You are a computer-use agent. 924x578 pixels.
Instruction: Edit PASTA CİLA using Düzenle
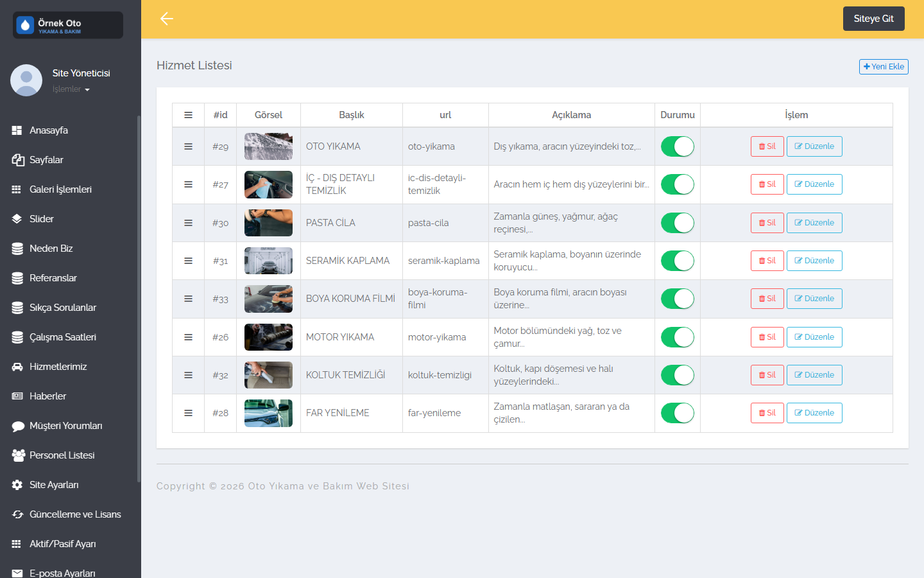(814, 223)
